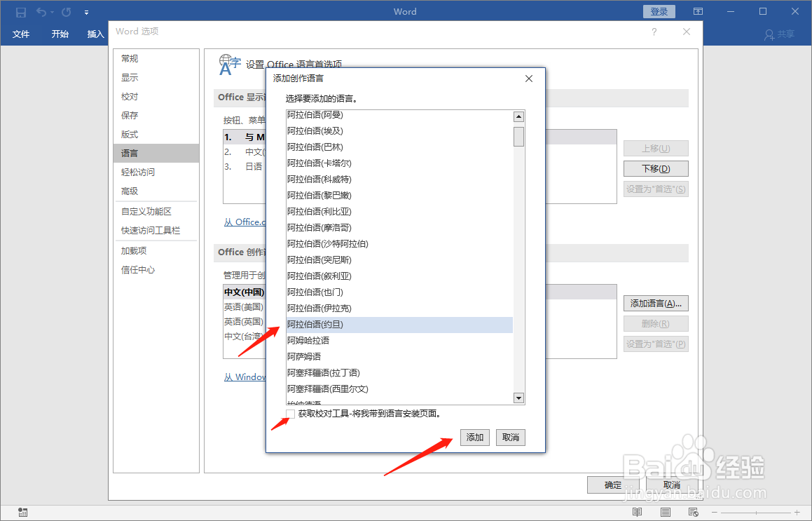Click the Web Layout view icon in status bar
The height and width of the screenshot is (521, 812).
[x=694, y=512]
